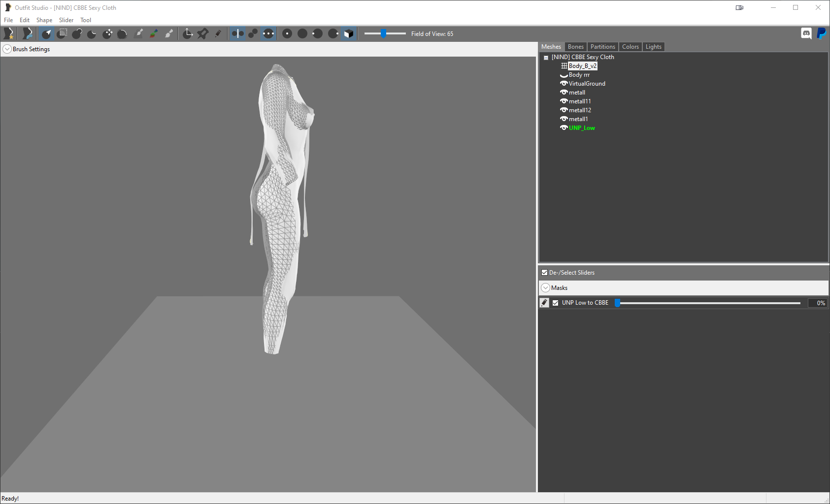The width and height of the screenshot is (830, 504).
Task: Hide the metall1 mesh
Action: pyautogui.click(x=564, y=119)
